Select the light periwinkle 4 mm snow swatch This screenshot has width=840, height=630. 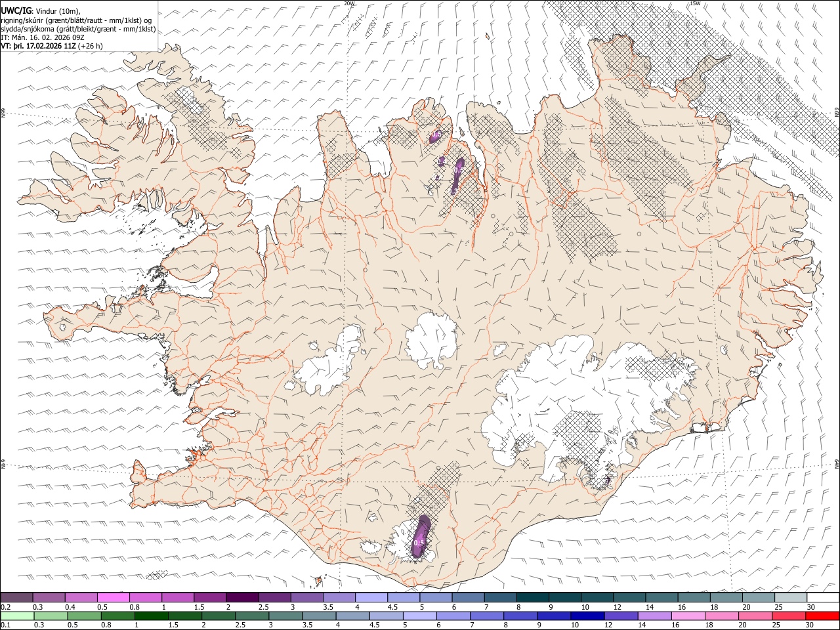371,597
